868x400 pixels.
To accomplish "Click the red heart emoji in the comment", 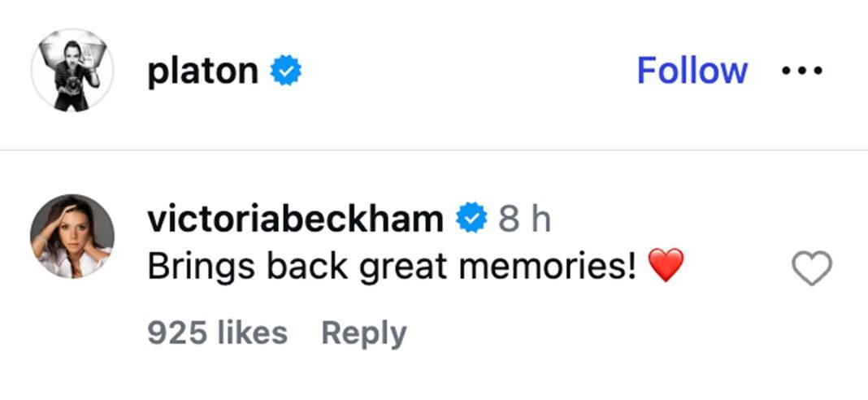I will click(666, 266).
